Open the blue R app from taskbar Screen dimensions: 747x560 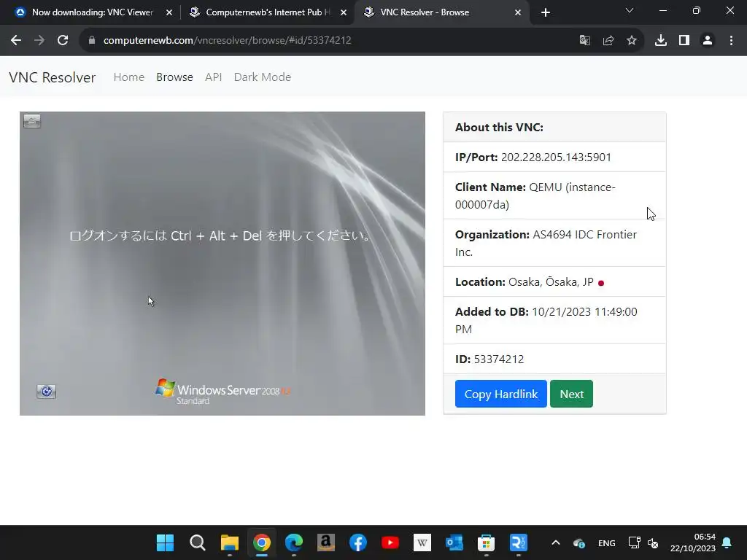pos(519,542)
